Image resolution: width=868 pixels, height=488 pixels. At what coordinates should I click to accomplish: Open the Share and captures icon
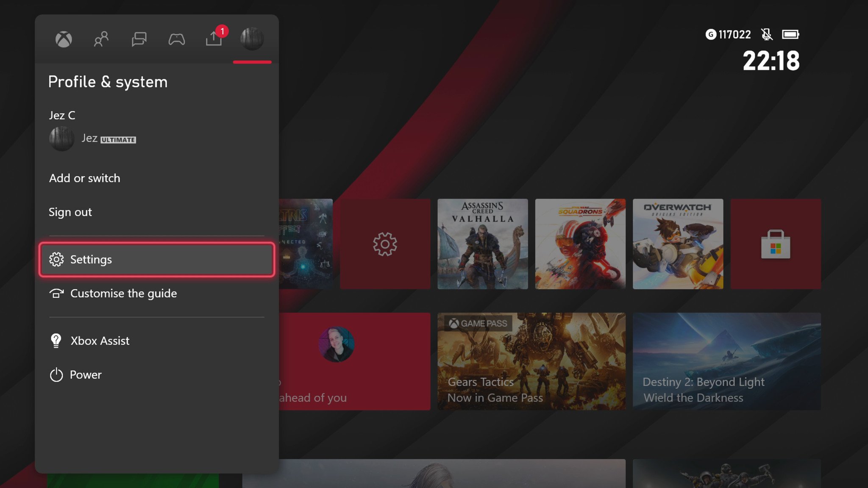[214, 38]
